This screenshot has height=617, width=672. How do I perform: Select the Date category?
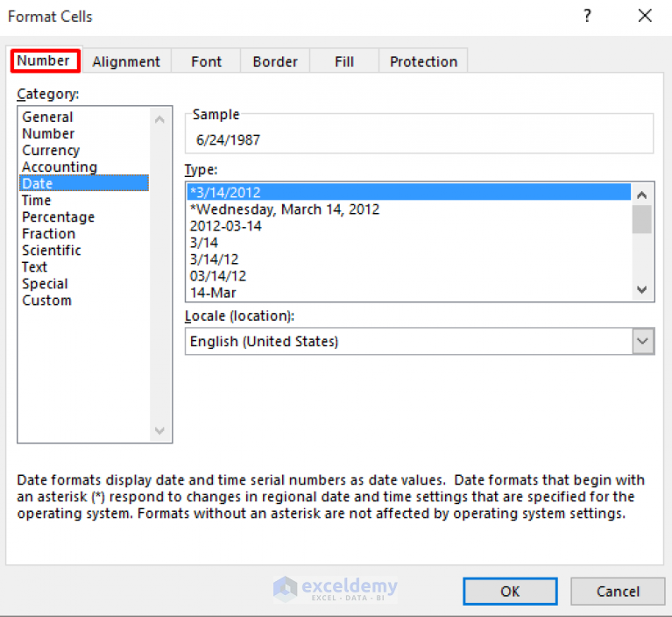pyautogui.click(x=84, y=183)
